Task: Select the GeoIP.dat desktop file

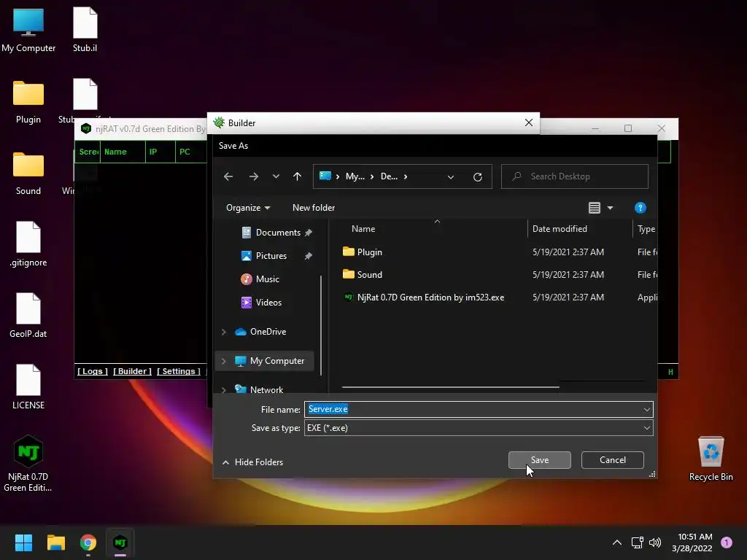Action: click(28, 316)
